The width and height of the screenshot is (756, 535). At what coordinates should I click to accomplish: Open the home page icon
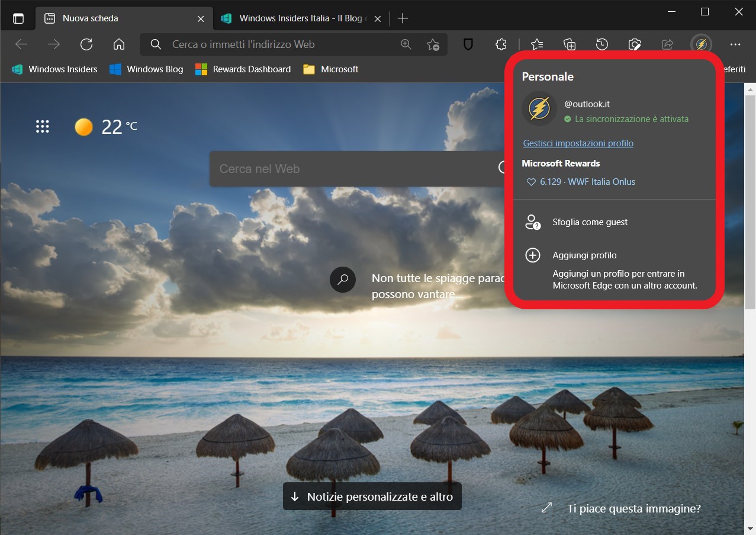pos(119,44)
